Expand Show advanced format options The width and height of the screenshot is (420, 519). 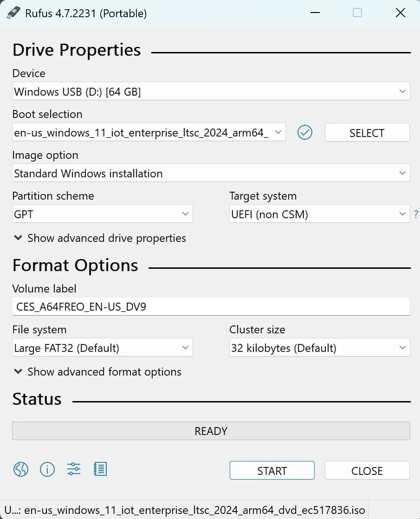coord(97,372)
